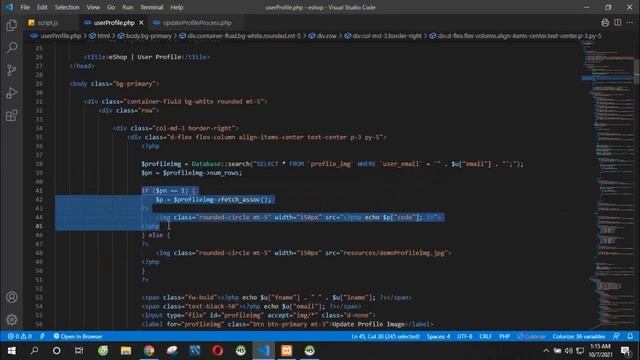Open Google Chrome from taskbar

(x=149, y=351)
